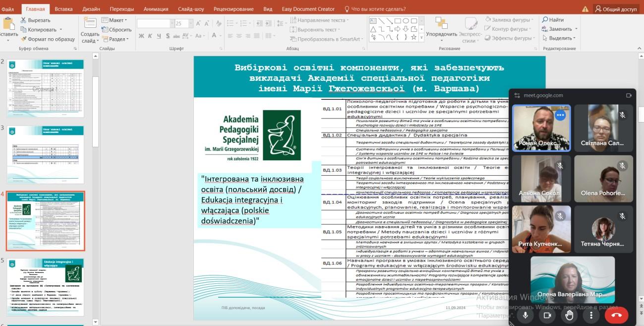Screen dimensions: 644x326
Task: Open more options dots in Meet toolbar
Action: (591, 315)
